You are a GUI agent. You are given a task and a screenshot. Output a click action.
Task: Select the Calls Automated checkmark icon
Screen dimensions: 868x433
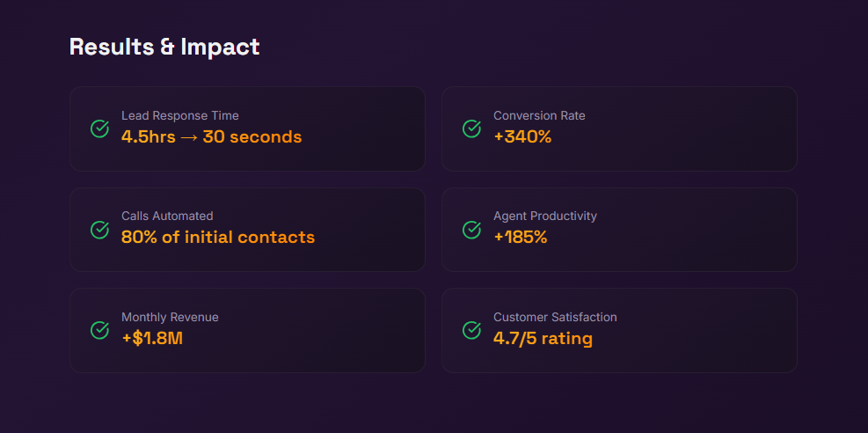click(x=100, y=230)
